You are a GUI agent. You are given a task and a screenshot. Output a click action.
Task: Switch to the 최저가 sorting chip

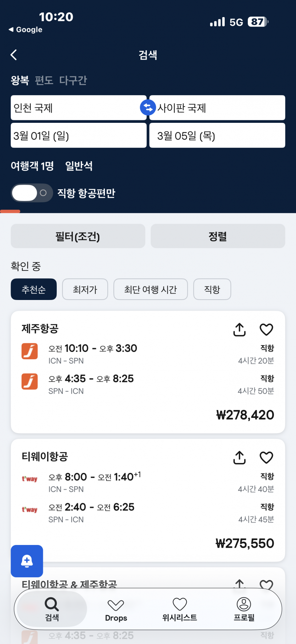(x=85, y=289)
